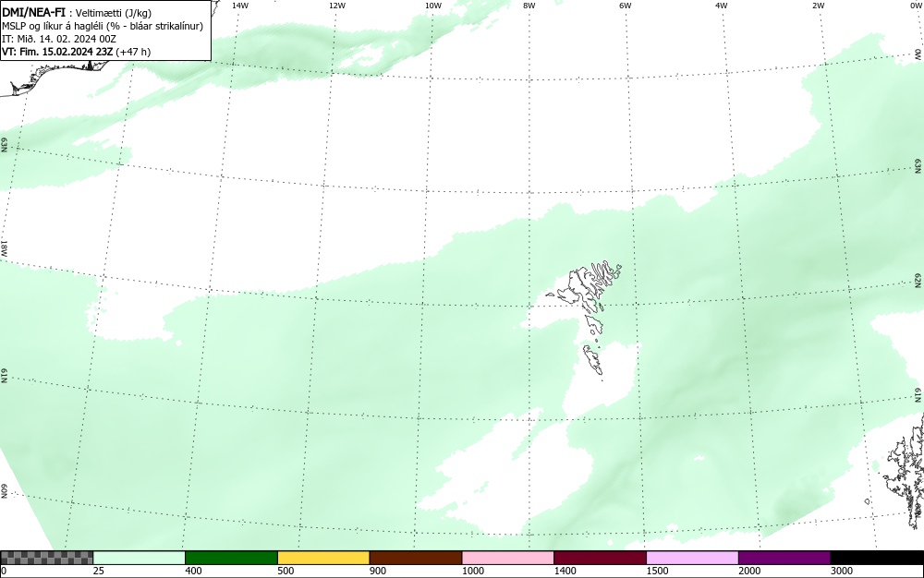Click the legend value 400
Image resolution: width=924 pixels, height=578 pixels.
193,571
